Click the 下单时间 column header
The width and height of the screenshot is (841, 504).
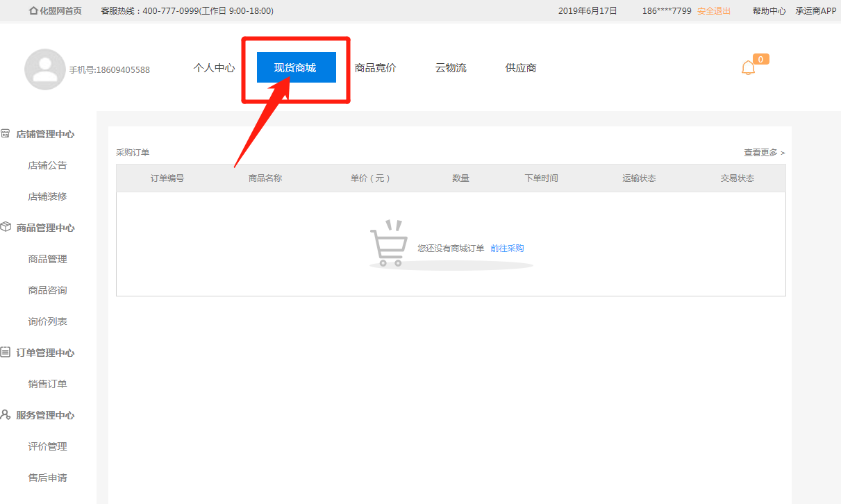click(541, 178)
